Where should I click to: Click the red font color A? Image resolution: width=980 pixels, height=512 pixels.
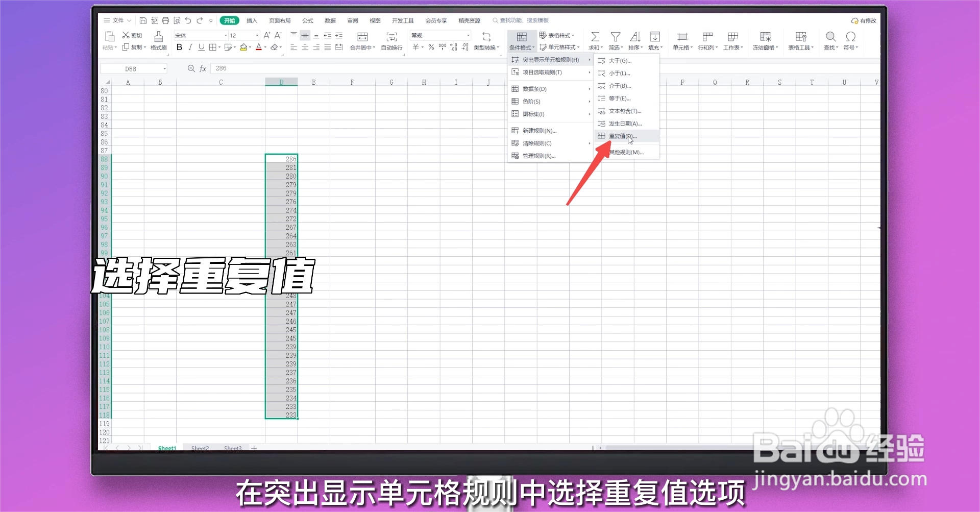tap(259, 47)
